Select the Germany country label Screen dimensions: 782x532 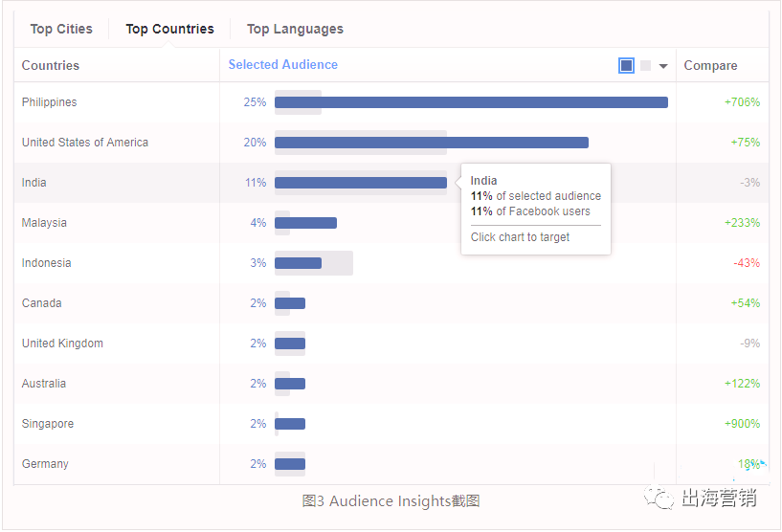[45, 464]
